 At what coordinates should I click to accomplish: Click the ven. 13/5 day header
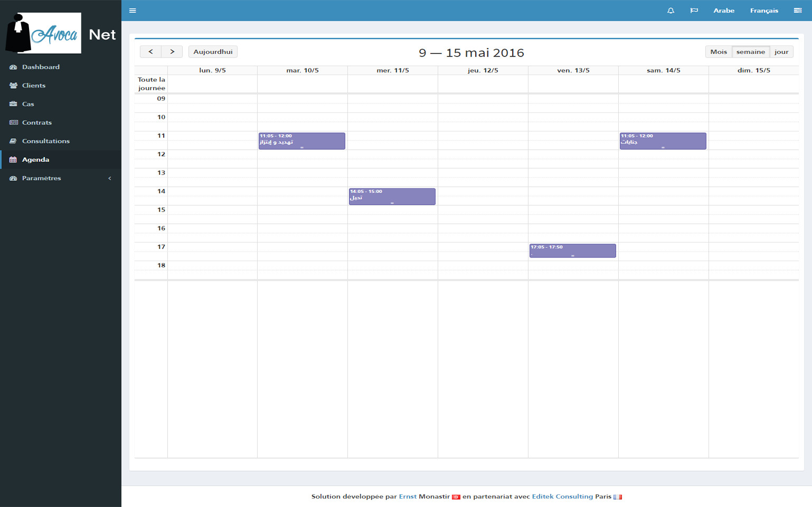[x=573, y=70]
